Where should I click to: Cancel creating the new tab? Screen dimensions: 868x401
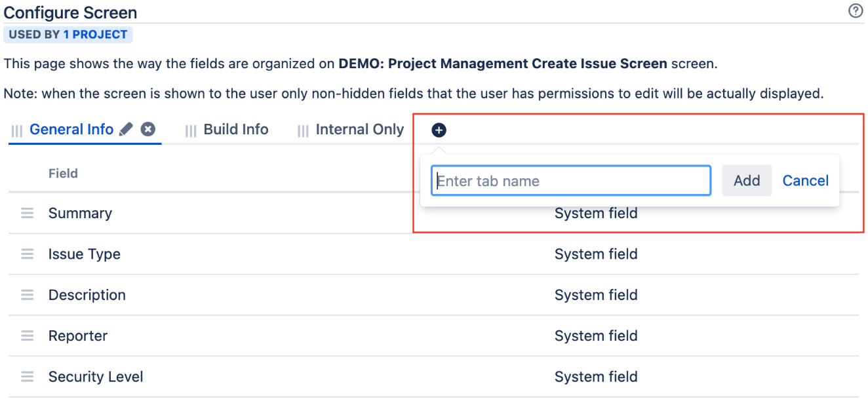coord(805,180)
